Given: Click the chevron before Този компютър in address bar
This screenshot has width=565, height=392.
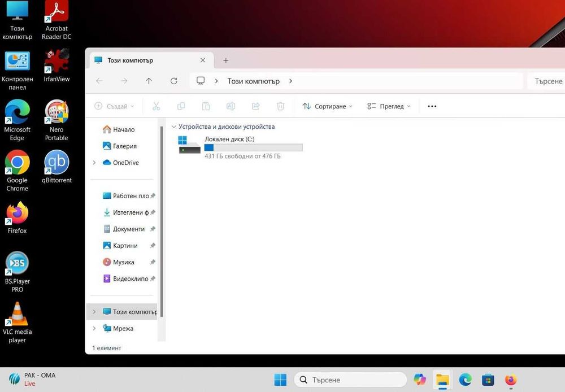Looking at the screenshot, I should tap(216, 81).
